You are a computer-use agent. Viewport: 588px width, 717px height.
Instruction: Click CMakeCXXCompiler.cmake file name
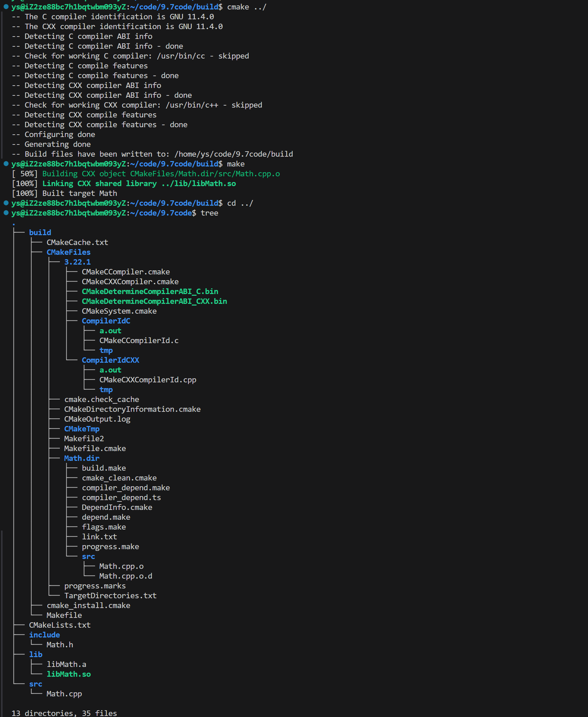[x=130, y=282]
